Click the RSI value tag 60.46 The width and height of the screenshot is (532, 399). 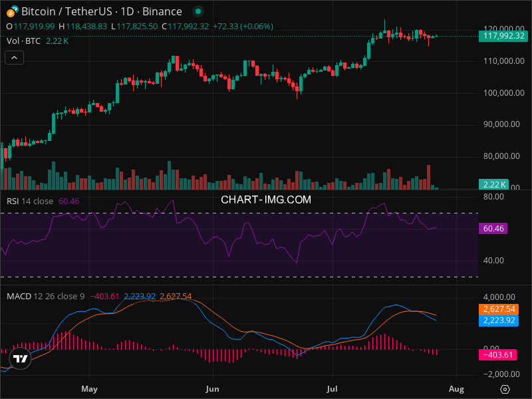tap(493, 228)
